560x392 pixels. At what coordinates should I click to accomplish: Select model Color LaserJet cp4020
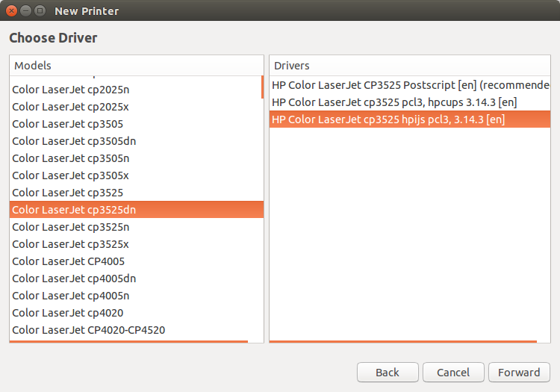136,312
